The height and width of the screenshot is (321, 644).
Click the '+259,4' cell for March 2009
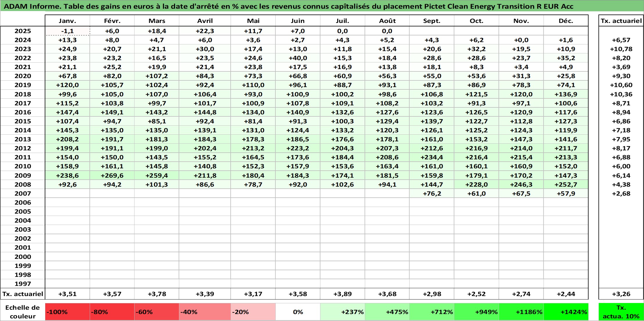157,175
